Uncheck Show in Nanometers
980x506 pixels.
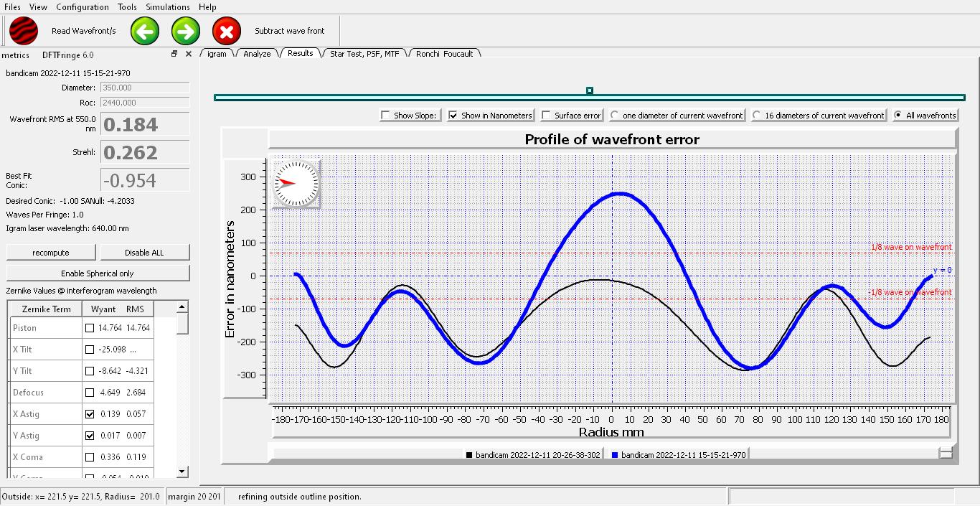(453, 115)
